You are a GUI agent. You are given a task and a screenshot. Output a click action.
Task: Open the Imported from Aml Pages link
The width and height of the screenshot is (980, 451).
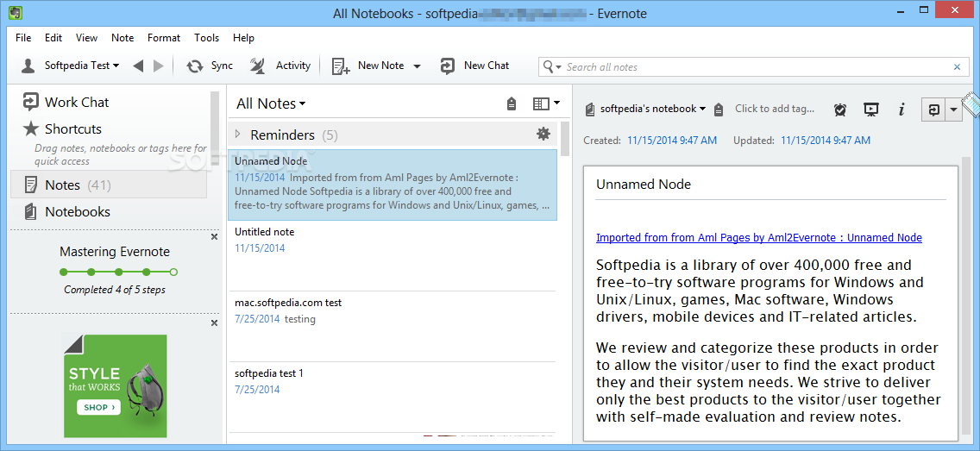pyautogui.click(x=759, y=237)
